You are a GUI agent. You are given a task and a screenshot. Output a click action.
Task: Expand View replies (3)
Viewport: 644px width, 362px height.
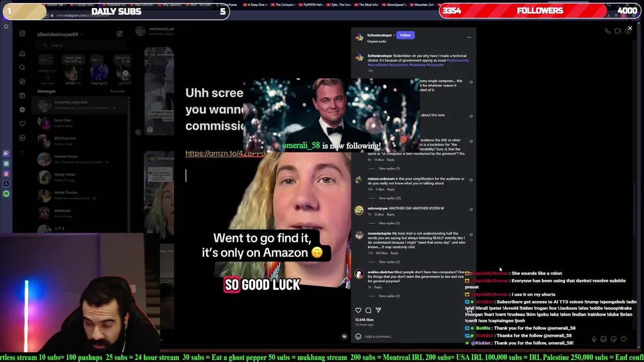389,223
